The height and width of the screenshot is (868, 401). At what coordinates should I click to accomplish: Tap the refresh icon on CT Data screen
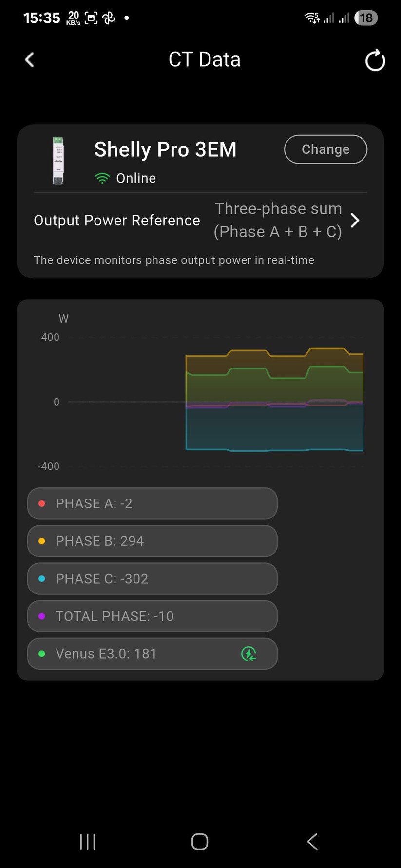374,60
